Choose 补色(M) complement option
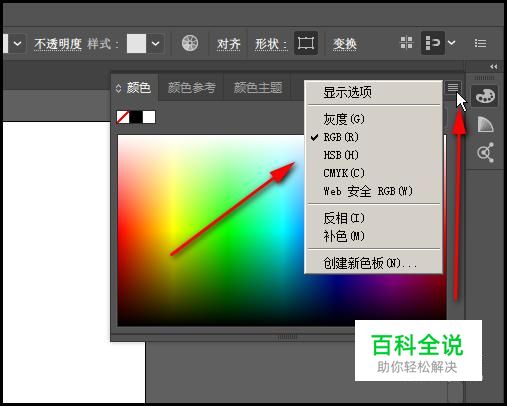The height and width of the screenshot is (406, 507). pyautogui.click(x=374, y=236)
